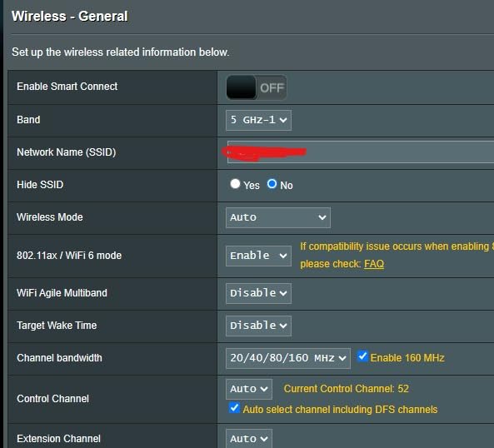Open the Extension Channel dropdown

pyautogui.click(x=249, y=439)
